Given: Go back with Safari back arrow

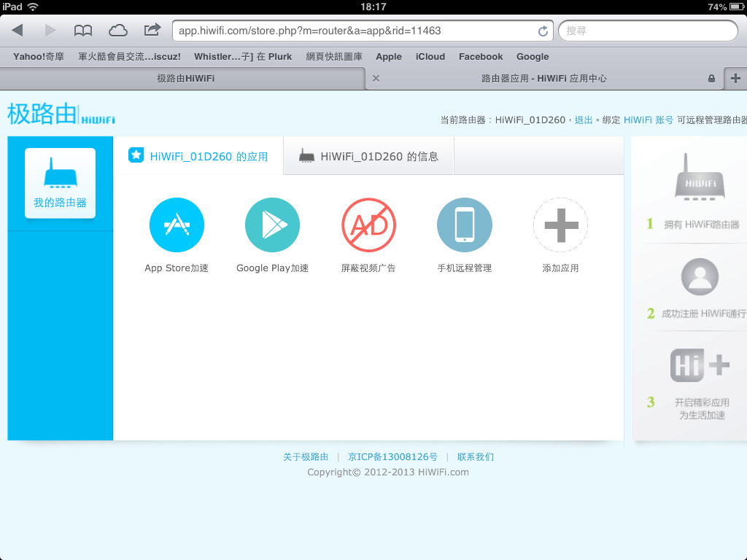Looking at the screenshot, I should pos(18,31).
